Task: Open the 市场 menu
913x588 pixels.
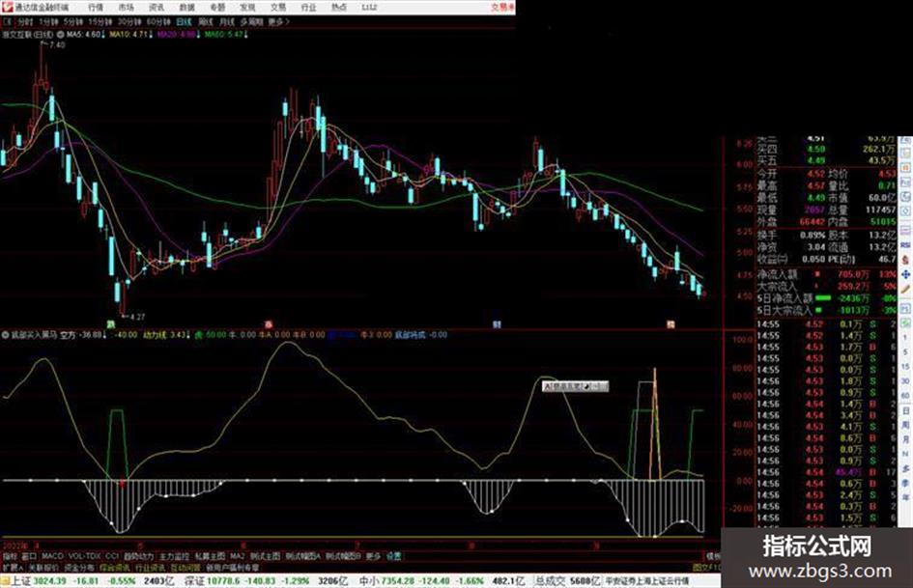Action: click(x=127, y=7)
